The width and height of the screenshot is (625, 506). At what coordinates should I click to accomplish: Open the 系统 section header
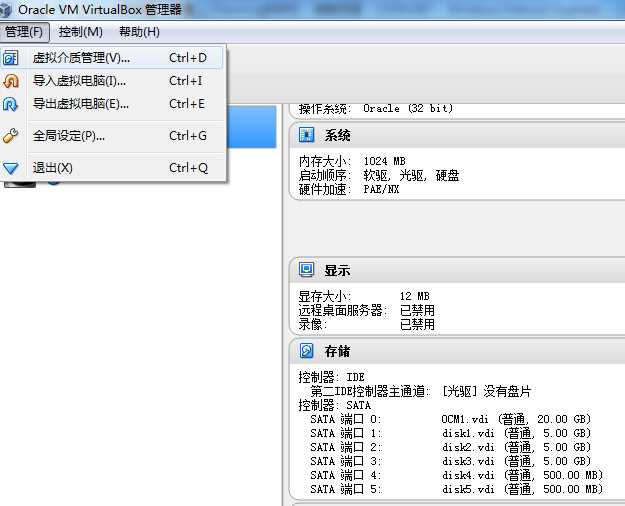457,135
